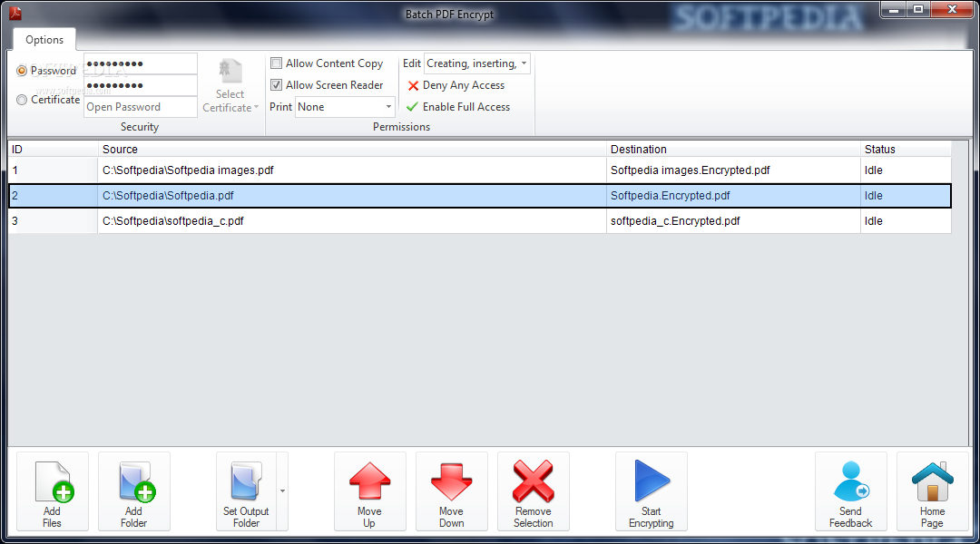This screenshot has height=544, width=980.
Task: Start Encrypting with the blue play icon
Action: point(652,481)
